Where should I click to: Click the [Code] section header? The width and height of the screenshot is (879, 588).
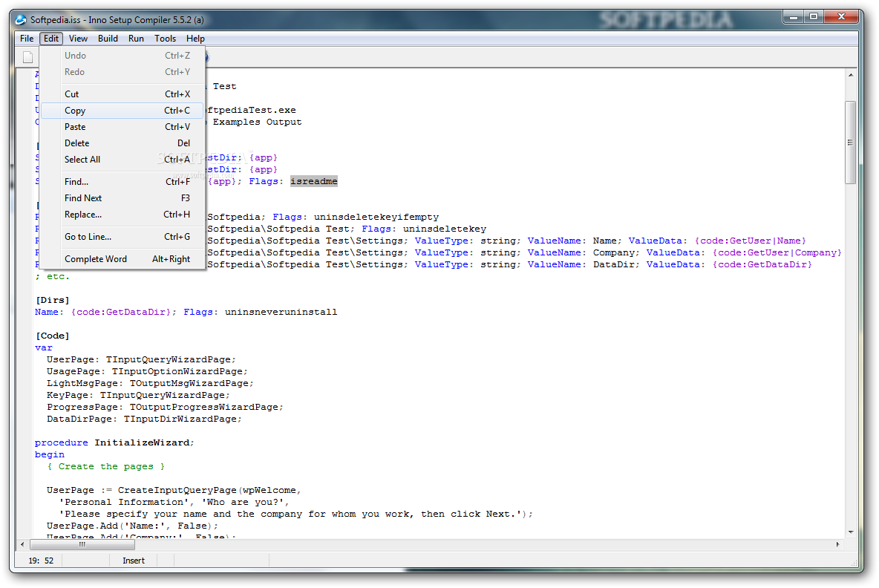click(x=52, y=336)
